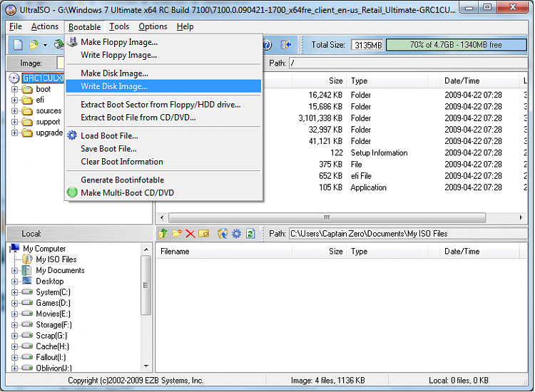Click the local Path field with C:\Users\Captain Zero
The width and height of the screenshot is (535, 392).
(x=409, y=234)
